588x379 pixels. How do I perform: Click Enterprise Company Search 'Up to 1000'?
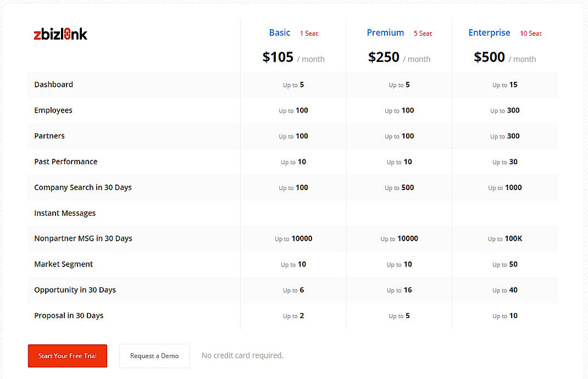coord(505,187)
